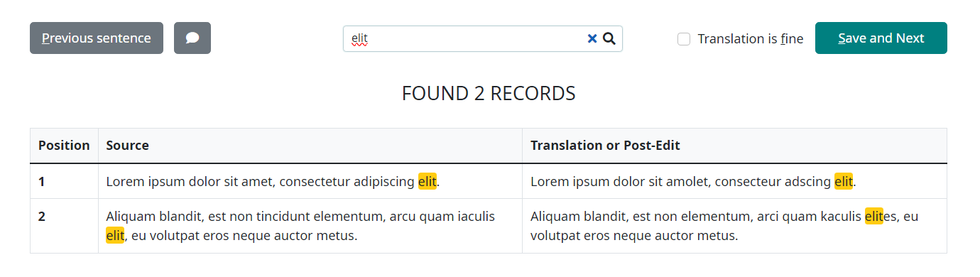The image size is (980, 277).
Task: Select source sentence starting Aliquam blandit
Action: 300,226
